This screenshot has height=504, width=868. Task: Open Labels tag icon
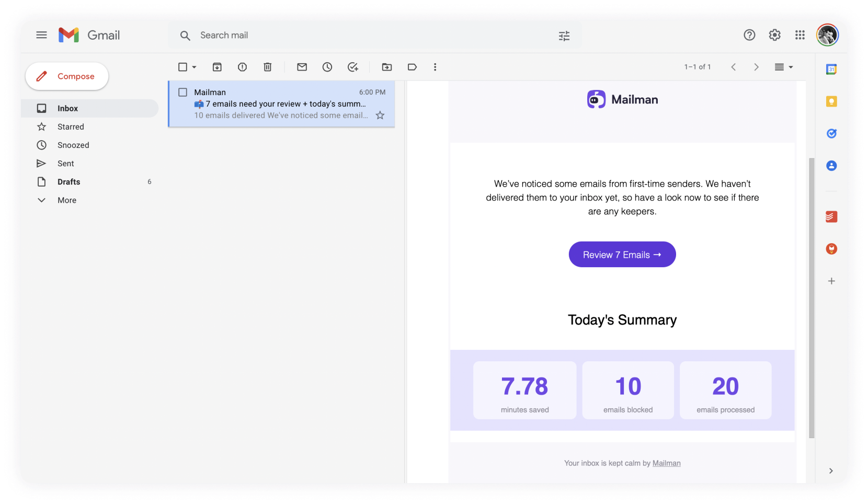point(412,67)
